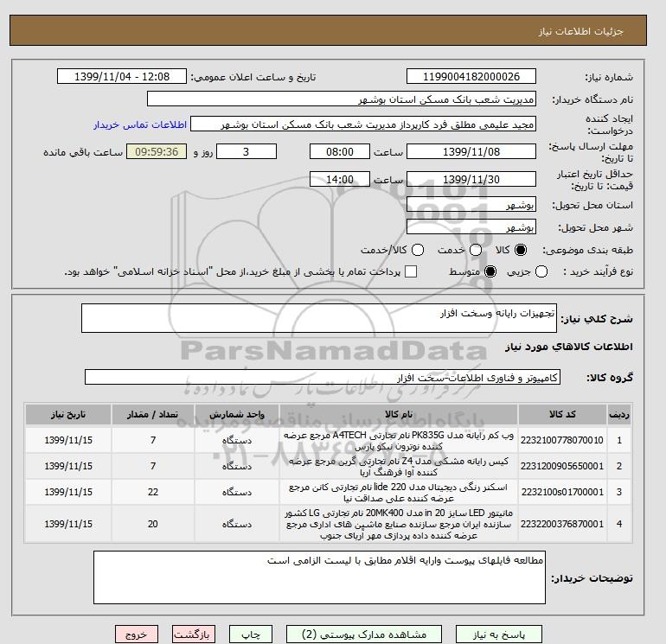This screenshot has height=644, width=666.
Task: Select the LG LED monitor row
Action: (x=328, y=524)
